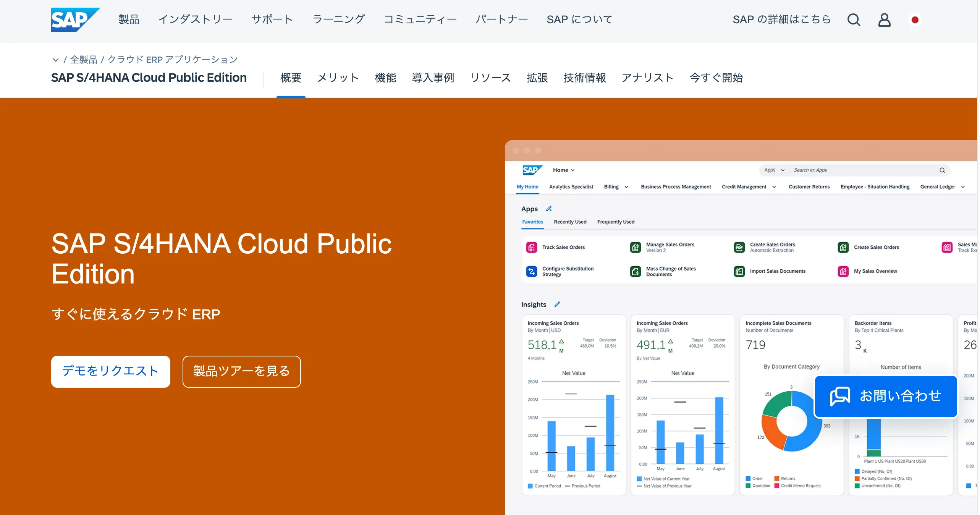Screen dimensions: 980x515
Task: Switch to the 拡張 tab
Action: pyautogui.click(x=537, y=78)
